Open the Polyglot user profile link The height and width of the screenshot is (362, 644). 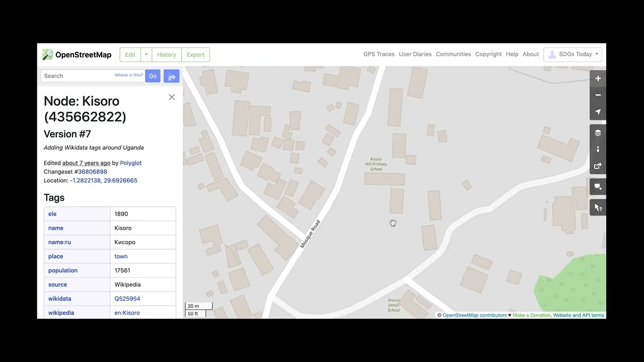tap(131, 163)
